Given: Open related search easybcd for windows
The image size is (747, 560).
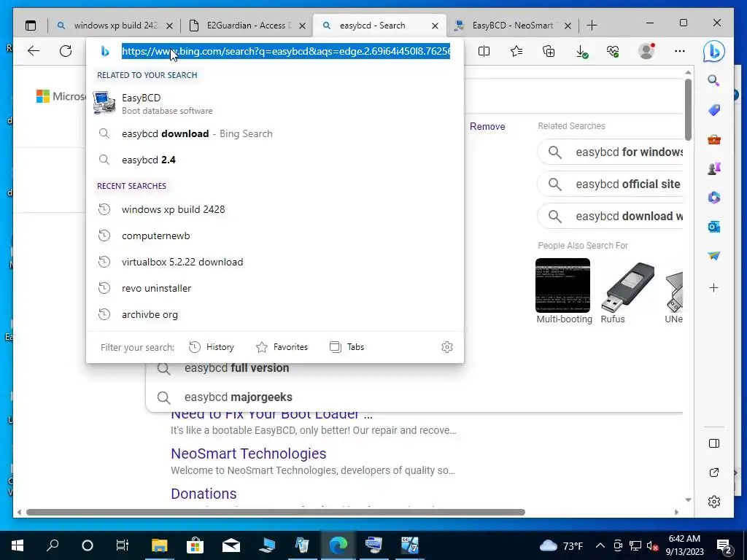Looking at the screenshot, I should click(x=611, y=152).
